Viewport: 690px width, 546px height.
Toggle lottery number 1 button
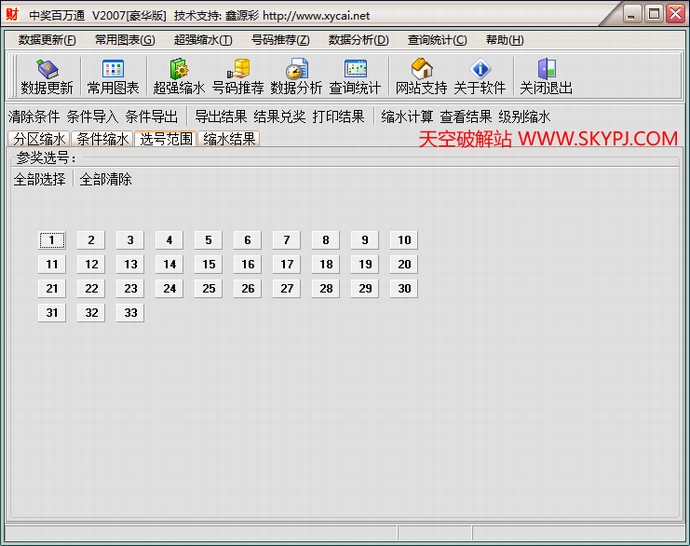click(52, 240)
